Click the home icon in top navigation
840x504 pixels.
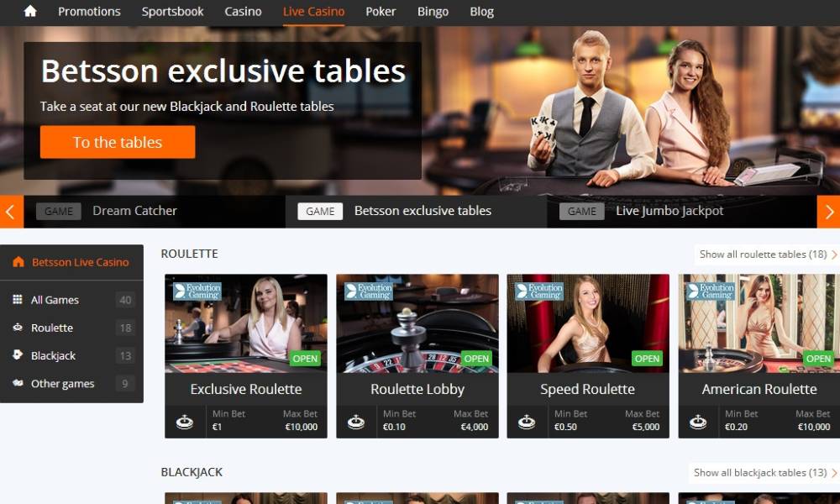click(30, 11)
